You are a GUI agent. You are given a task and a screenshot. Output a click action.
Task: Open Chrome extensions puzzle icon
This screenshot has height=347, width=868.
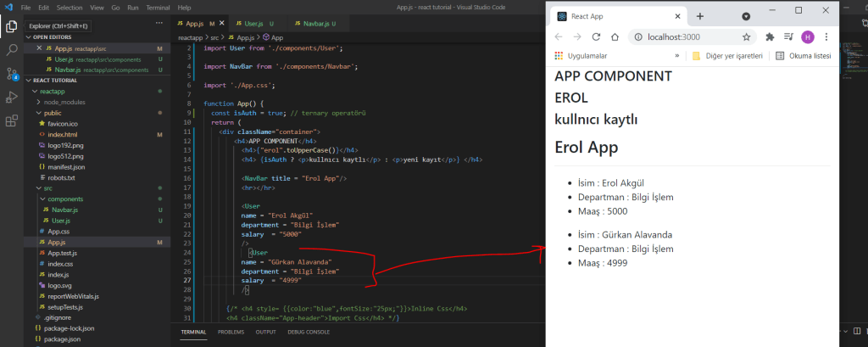[770, 37]
